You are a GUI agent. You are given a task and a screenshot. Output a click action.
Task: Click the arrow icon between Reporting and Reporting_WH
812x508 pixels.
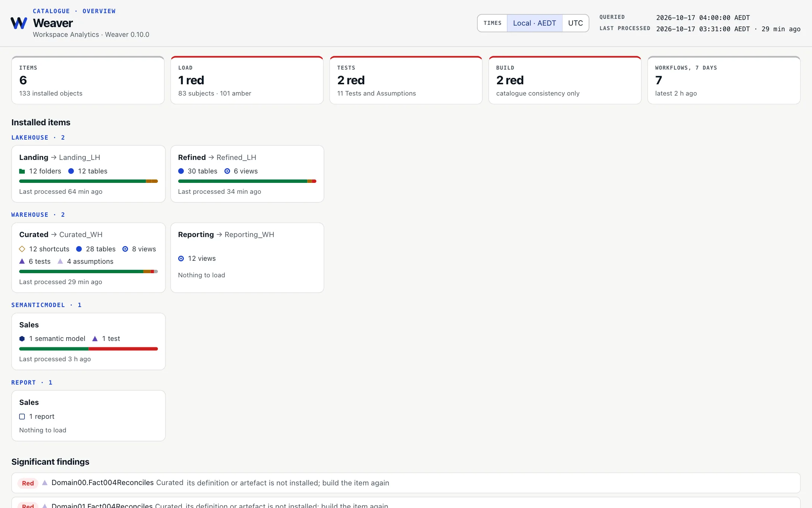point(220,234)
